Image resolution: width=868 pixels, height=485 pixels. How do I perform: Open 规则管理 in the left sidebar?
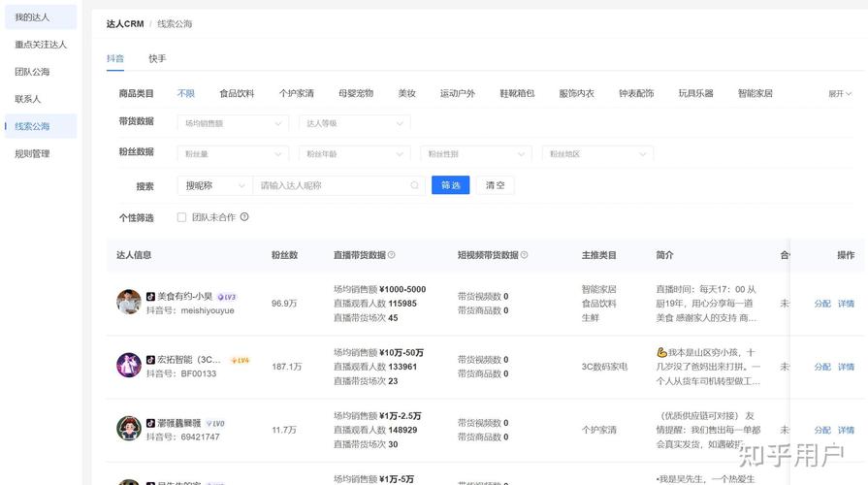(32, 153)
